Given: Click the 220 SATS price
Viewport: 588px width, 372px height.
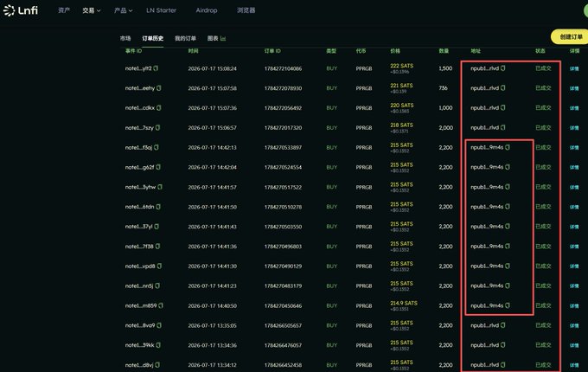Looking at the screenshot, I should pos(401,106).
